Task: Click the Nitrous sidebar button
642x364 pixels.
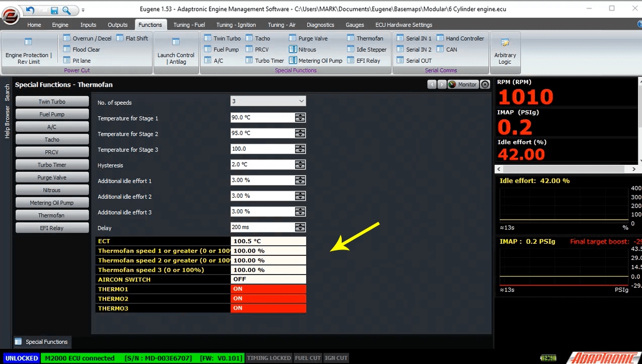Action: (x=52, y=190)
